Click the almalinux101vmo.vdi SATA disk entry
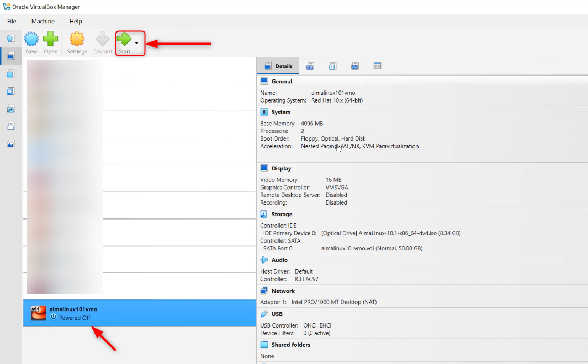Screen dimensions: 588x364 click(372, 248)
